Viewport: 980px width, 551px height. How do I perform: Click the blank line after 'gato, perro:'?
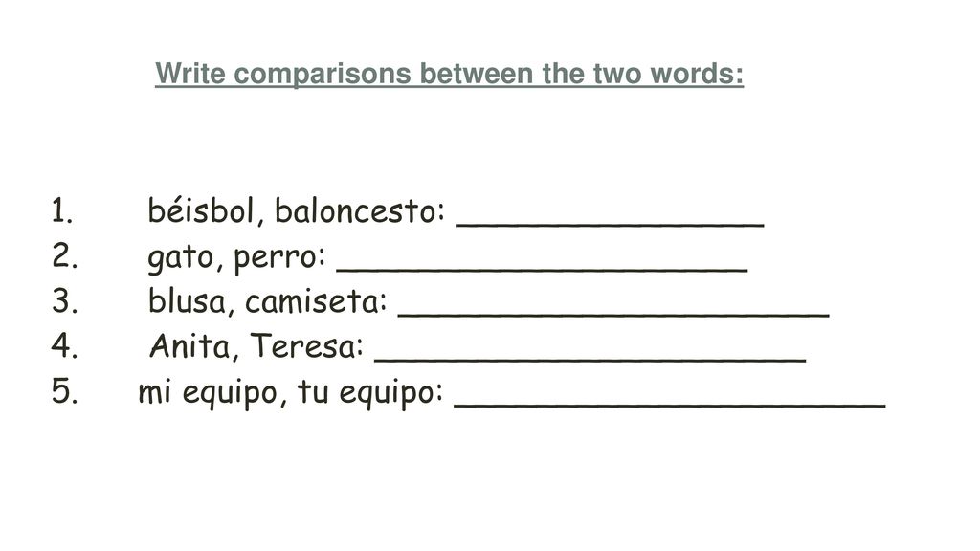(542, 269)
